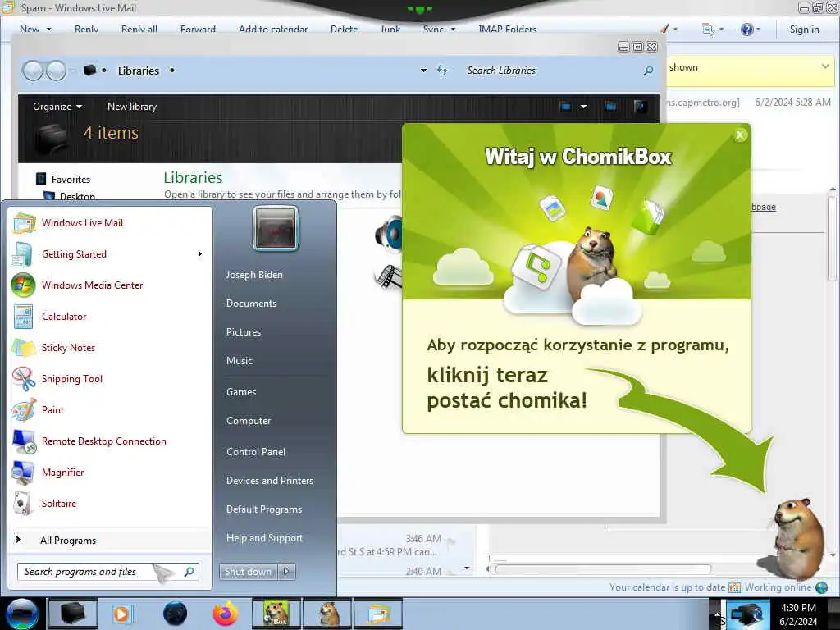Open Control Panel from Start menu
Screen dimensions: 840x630
click(256, 452)
